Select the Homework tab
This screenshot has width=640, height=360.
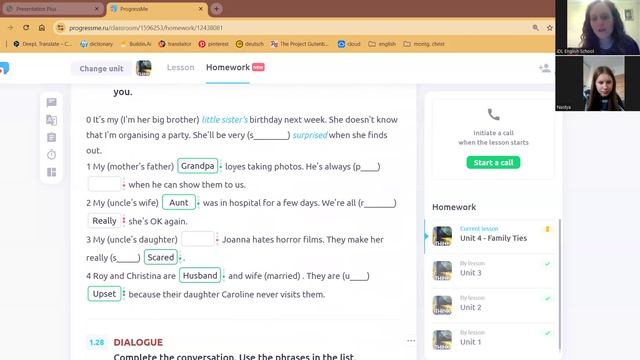coord(228,68)
